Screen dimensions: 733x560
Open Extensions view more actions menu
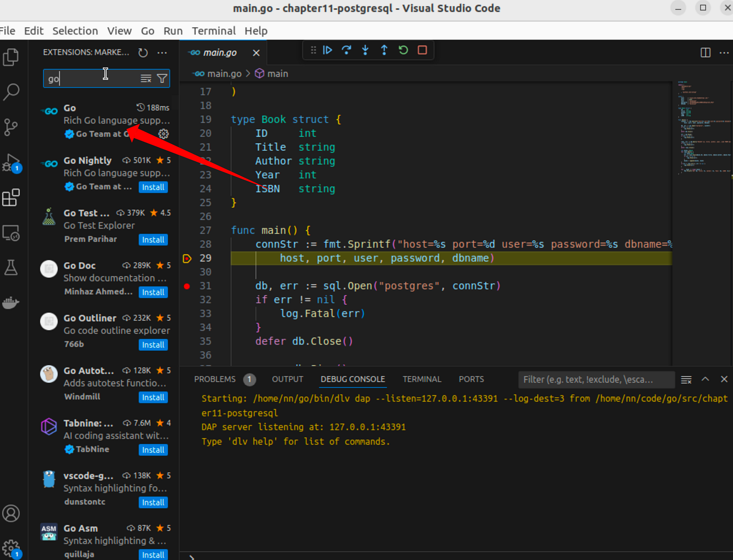162,52
